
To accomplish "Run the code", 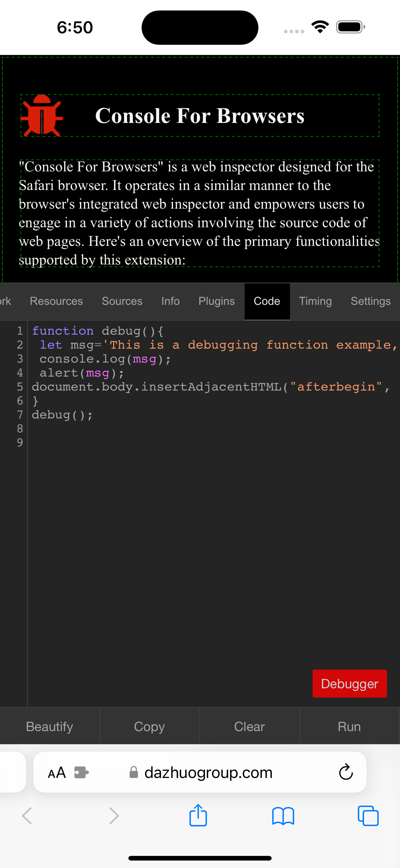I will 349,727.
